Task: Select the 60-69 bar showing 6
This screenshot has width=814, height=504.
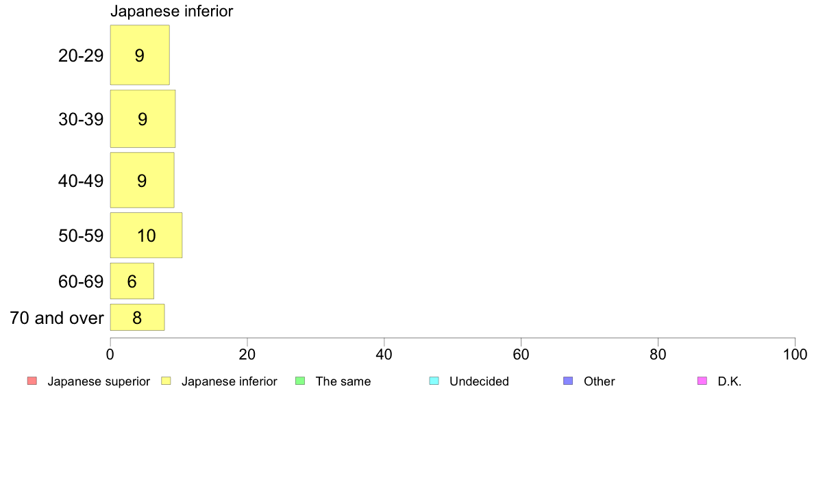Action: click(132, 281)
